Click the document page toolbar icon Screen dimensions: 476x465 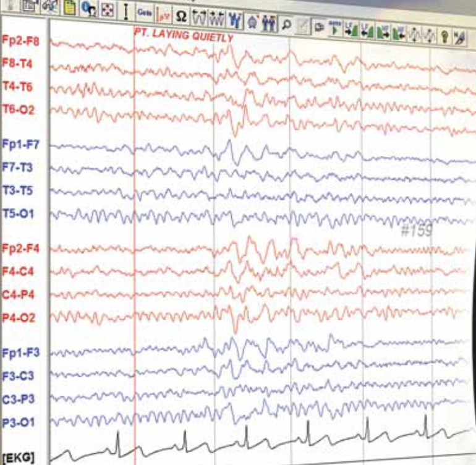click(x=30, y=6)
